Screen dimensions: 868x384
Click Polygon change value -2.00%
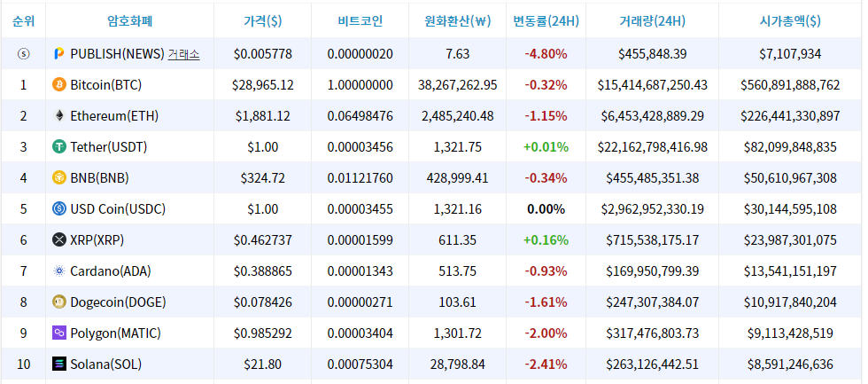pyautogui.click(x=546, y=333)
